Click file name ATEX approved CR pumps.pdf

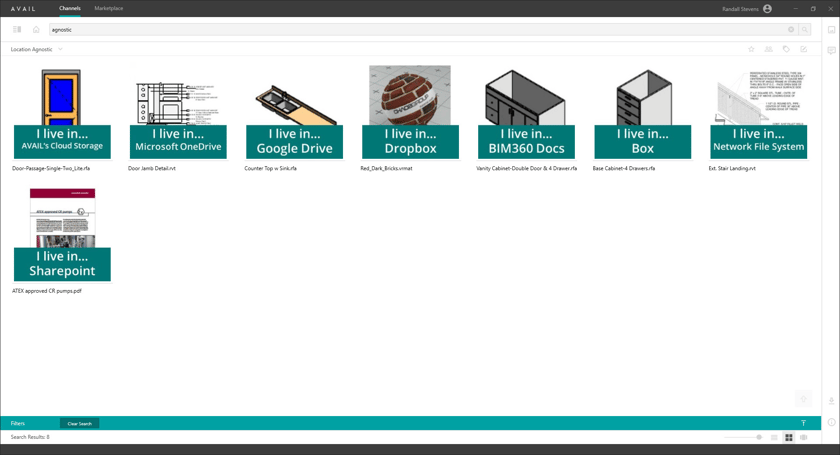(x=47, y=290)
